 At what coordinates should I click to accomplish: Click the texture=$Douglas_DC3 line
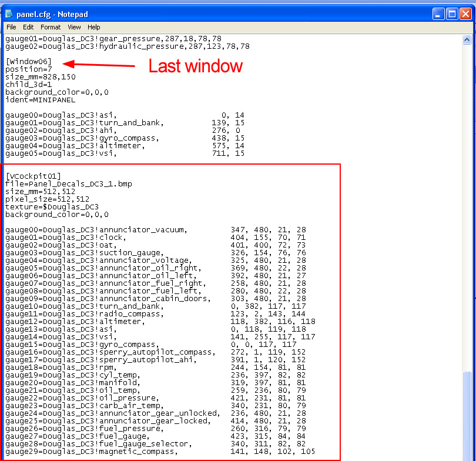pos(52,207)
